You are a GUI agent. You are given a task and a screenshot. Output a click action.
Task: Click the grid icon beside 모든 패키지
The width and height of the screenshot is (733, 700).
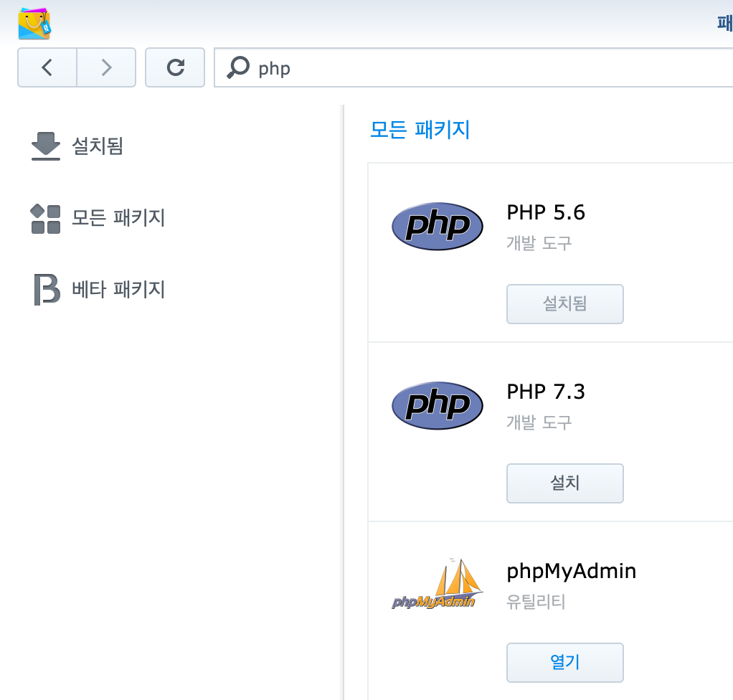click(x=45, y=218)
